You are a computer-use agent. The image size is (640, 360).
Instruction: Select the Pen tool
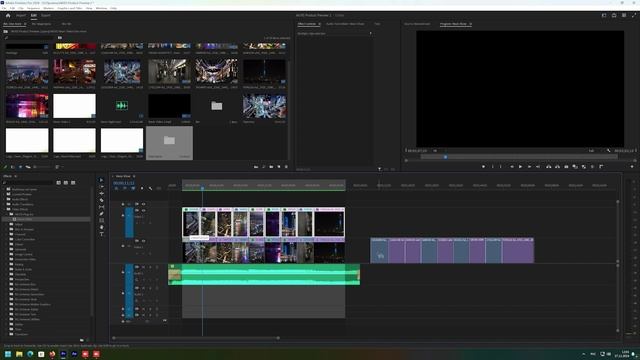(x=101, y=213)
